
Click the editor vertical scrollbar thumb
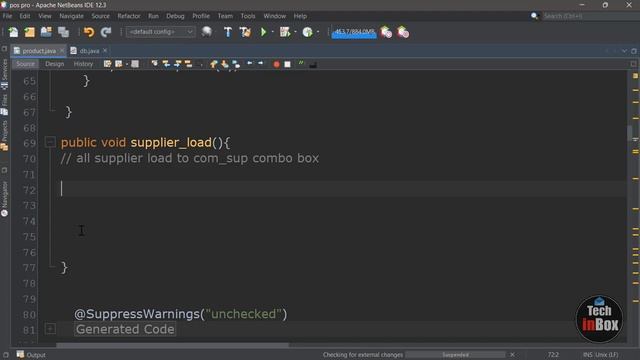pos(630,133)
